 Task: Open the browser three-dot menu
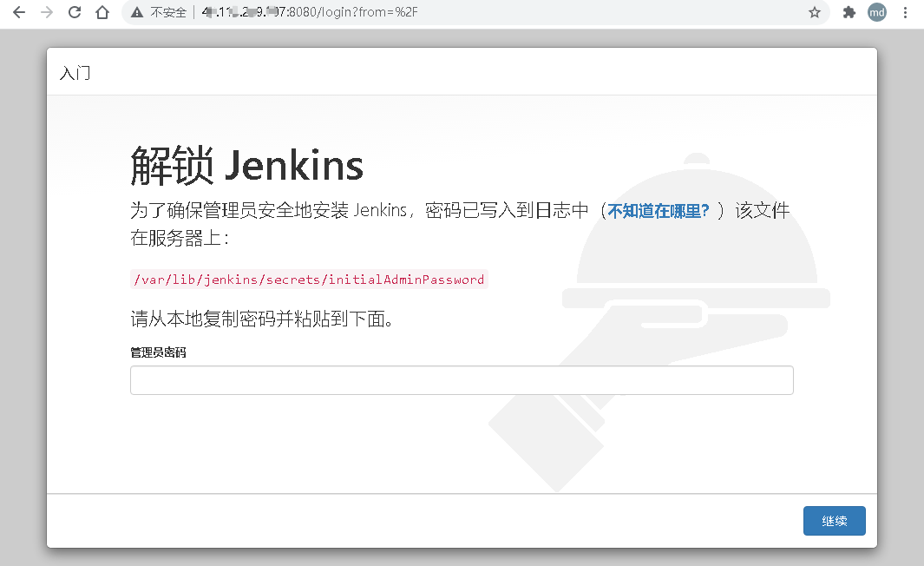tap(905, 12)
